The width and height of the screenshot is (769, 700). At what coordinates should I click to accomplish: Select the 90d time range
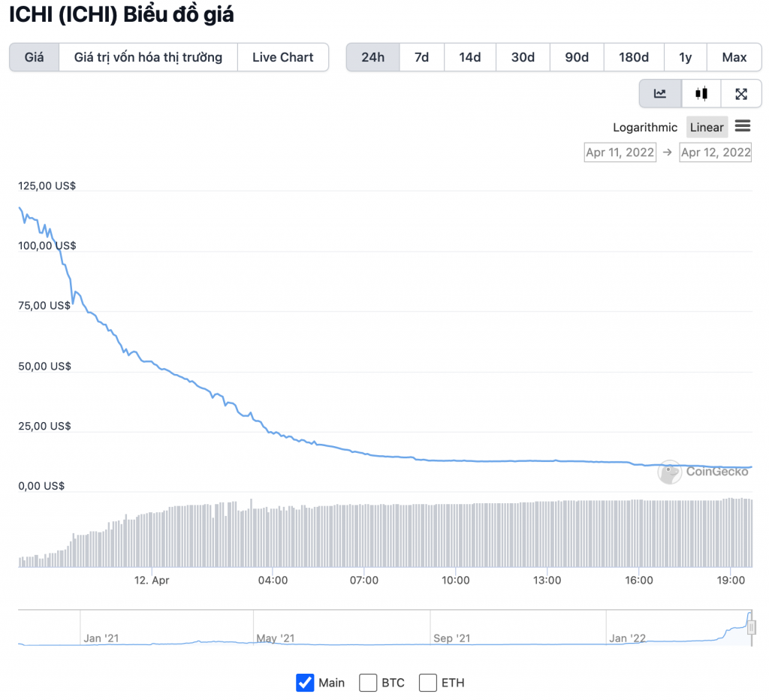point(577,57)
